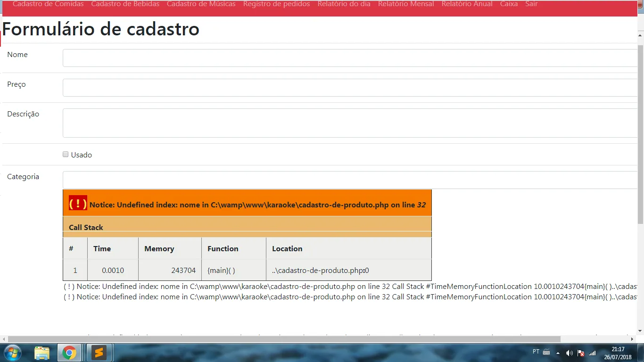Open the Relatório Mensal page
Viewport: 644px width, 362px height.
pyautogui.click(x=406, y=4)
